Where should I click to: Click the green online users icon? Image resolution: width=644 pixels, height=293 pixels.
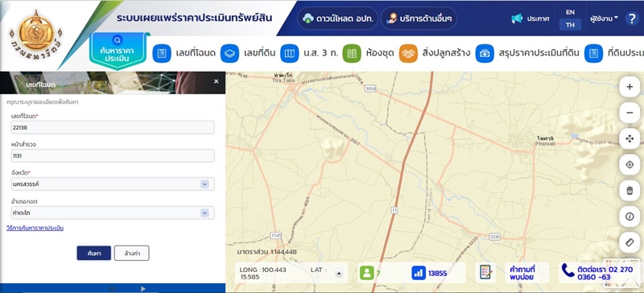pyautogui.click(x=367, y=273)
